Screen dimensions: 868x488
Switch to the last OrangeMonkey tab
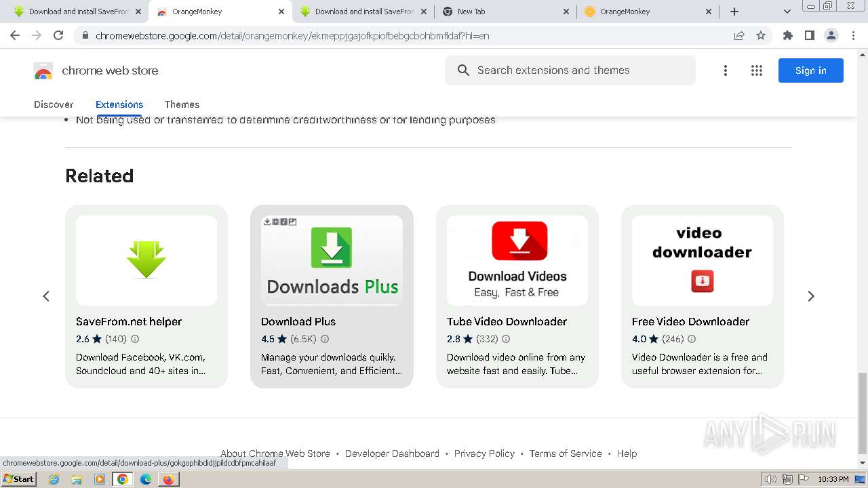[x=648, y=12]
